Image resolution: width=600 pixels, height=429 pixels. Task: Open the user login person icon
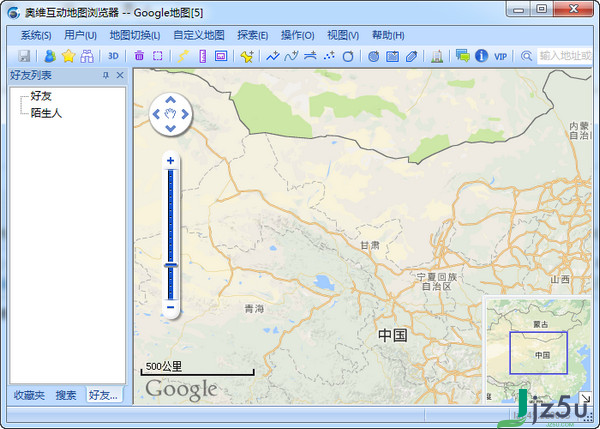click(50, 56)
